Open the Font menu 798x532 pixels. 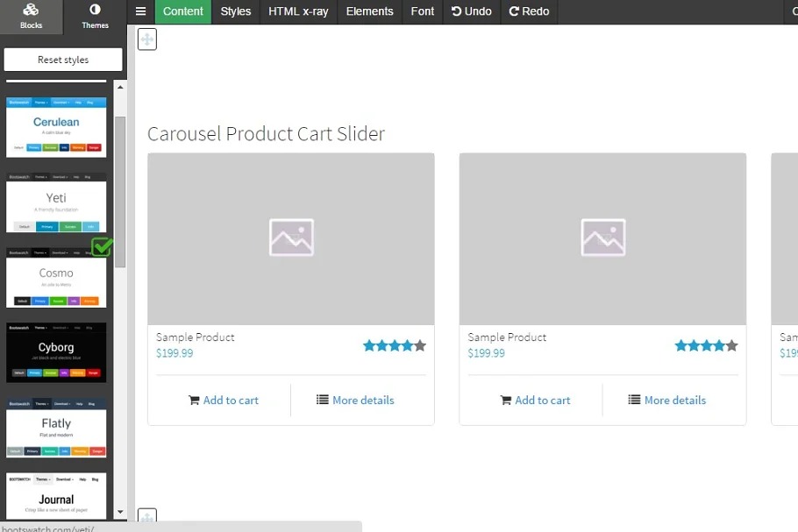[x=423, y=11]
